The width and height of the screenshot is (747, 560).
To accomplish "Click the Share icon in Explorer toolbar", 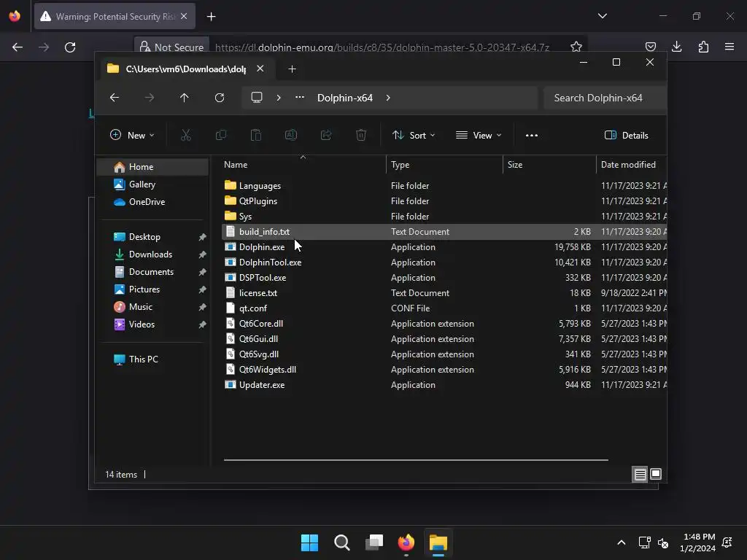I will point(326,135).
